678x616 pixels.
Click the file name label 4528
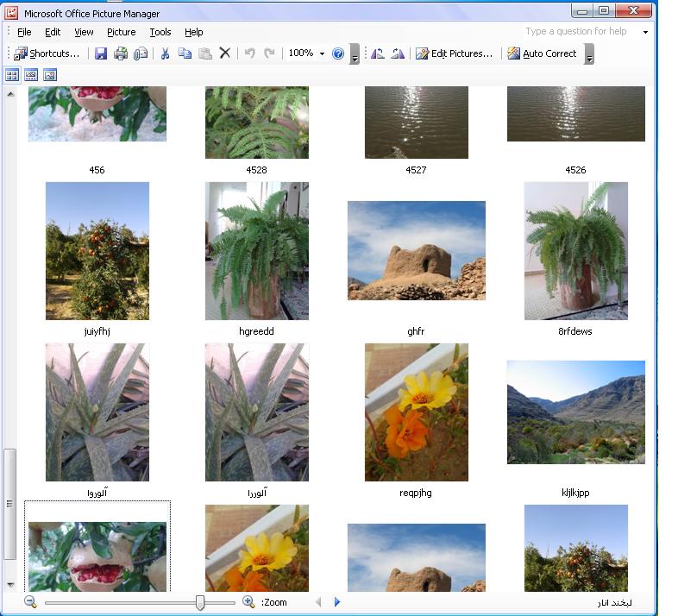tap(256, 170)
